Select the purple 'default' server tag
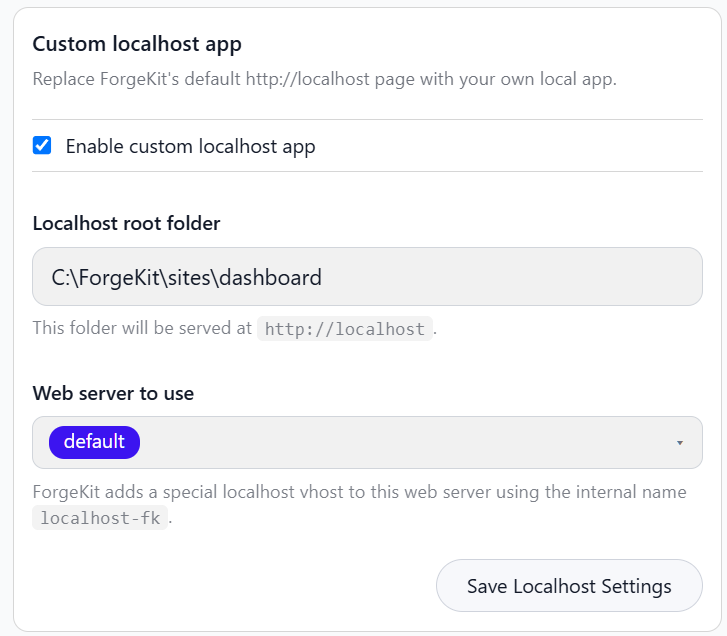 94,442
